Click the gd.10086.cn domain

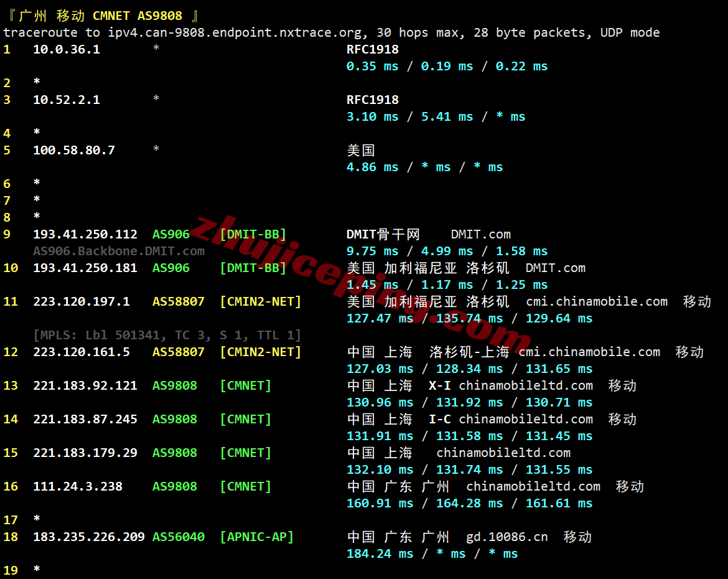(x=507, y=537)
